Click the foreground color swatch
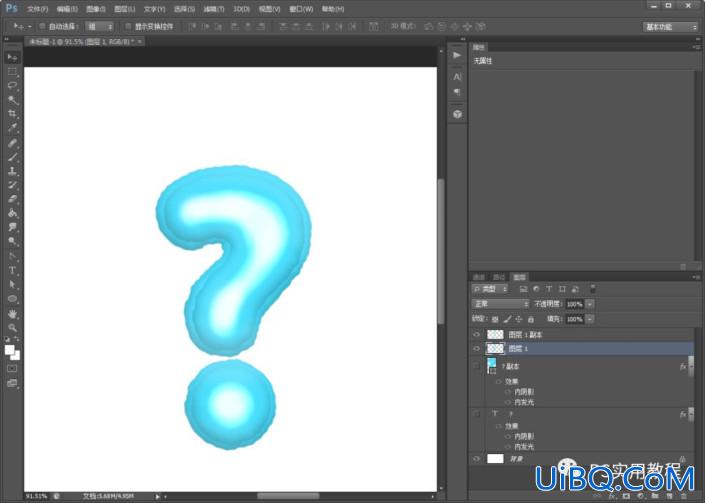Viewport: 705px width, 503px height. pos(9,350)
